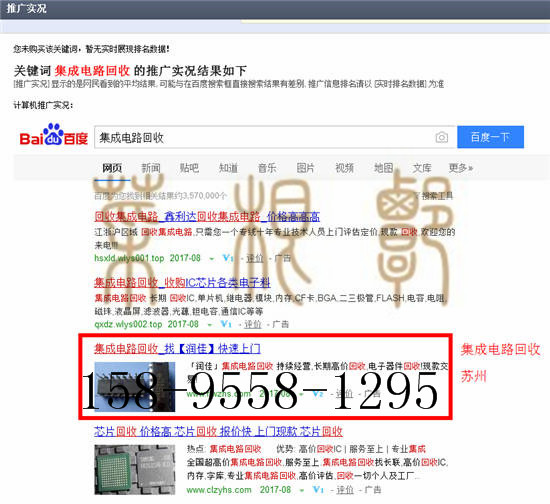Image resolution: width=550 pixels, height=504 pixels.
Task: Click the BGA chip thumbnail in 芯片回收 result
Action: (135, 470)
